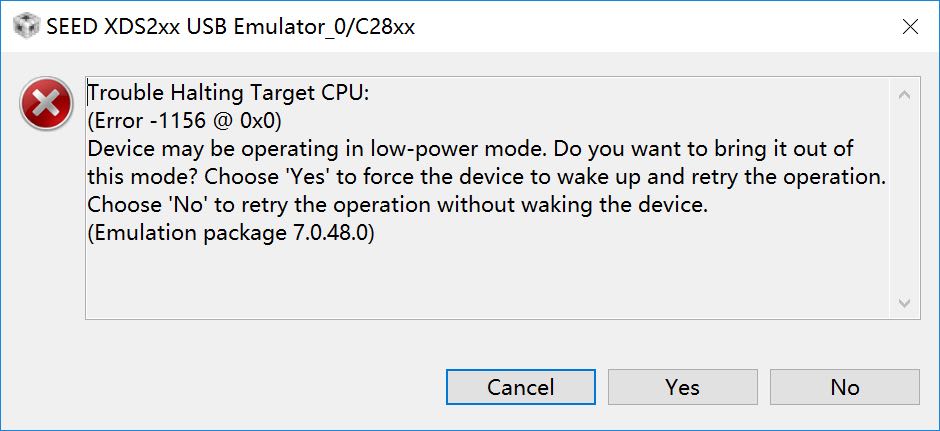940x431 pixels.
Task: Click the emulator icon in title bar
Action: pos(23,27)
